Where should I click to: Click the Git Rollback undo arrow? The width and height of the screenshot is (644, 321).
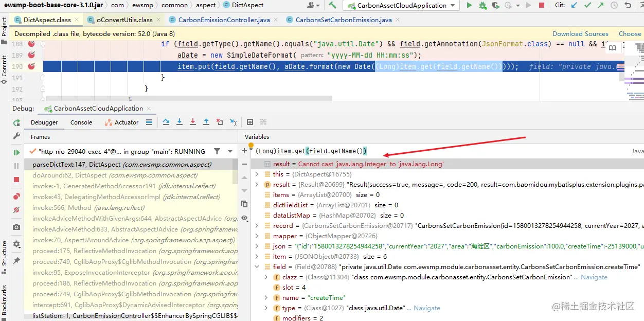coord(628,5)
